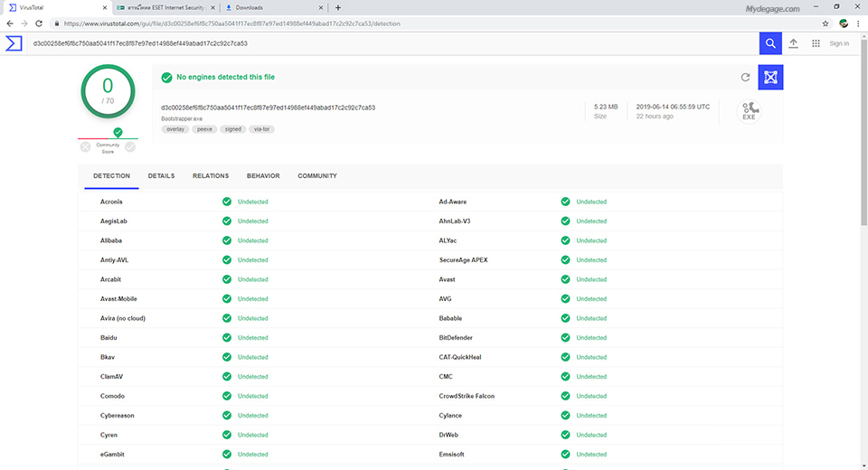The height and width of the screenshot is (470, 868).
Task: Reload the page in the browser
Action: (x=39, y=23)
